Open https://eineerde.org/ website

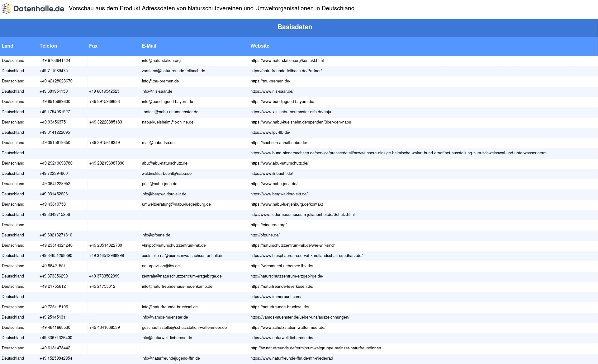(269, 225)
